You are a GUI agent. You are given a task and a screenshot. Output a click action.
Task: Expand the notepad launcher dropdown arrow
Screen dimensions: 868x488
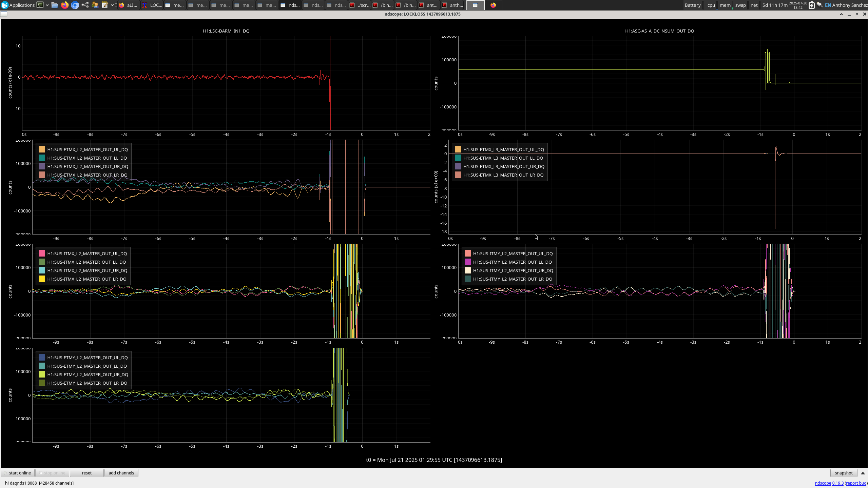[x=112, y=5]
